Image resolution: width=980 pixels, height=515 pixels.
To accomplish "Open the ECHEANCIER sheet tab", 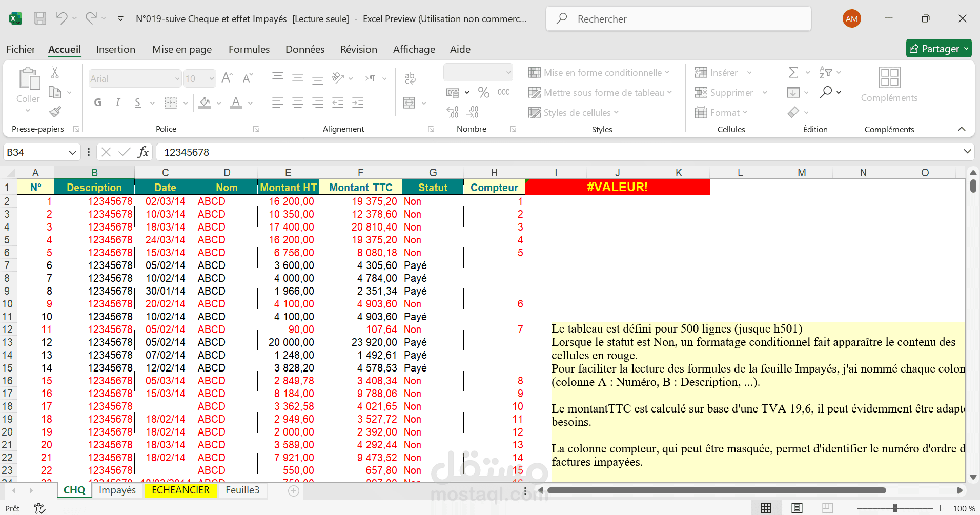I will pyautogui.click(x=181, y=490).
